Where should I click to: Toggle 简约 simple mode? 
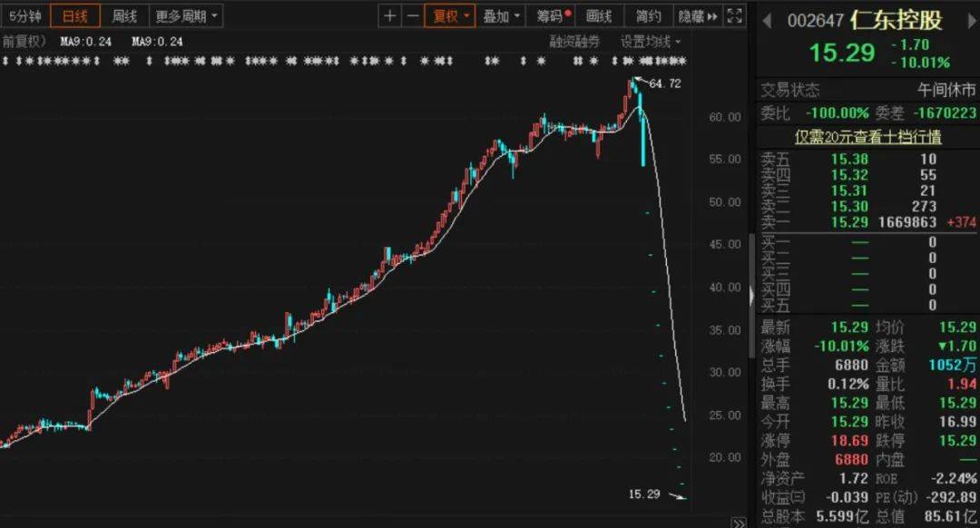click(648, 15)
